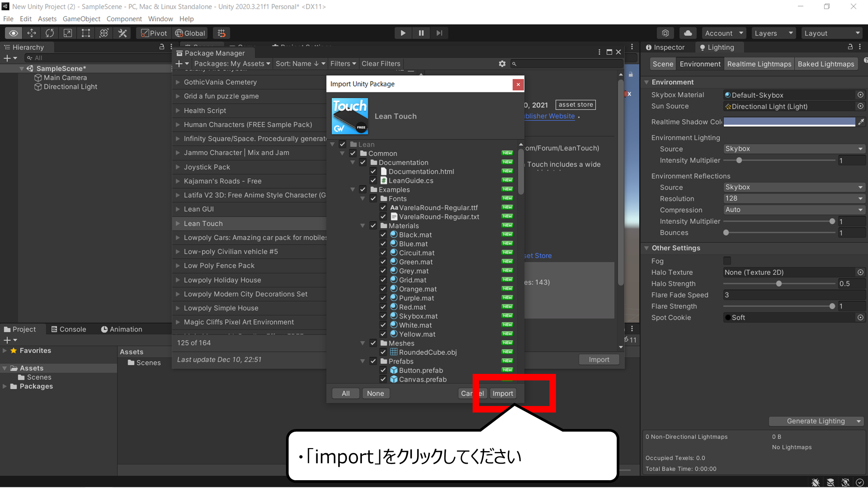Select the Scale tool in toolbar

(68, 33)
